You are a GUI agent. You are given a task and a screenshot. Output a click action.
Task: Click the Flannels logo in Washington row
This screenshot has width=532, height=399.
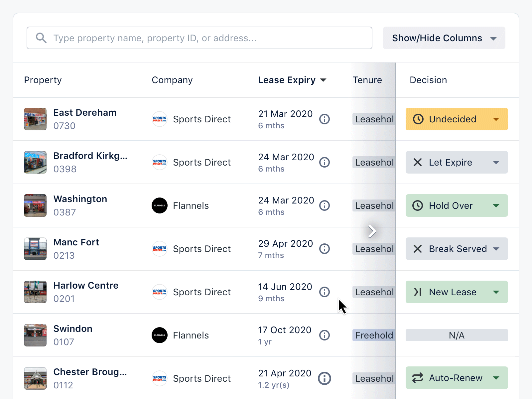click(160, 205)
